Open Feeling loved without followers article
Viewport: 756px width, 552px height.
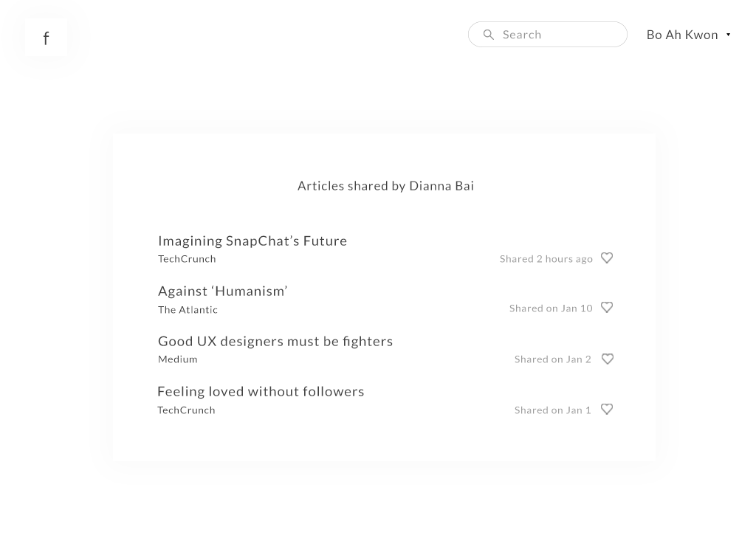coord(261,391)
